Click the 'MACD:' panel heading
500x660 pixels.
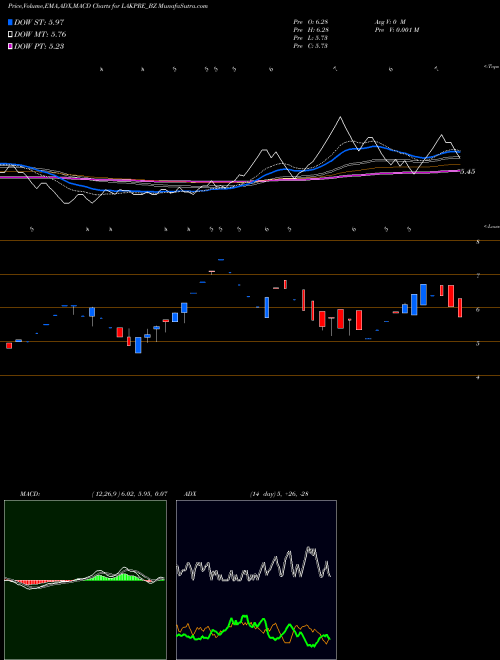[x=29, y=494]
